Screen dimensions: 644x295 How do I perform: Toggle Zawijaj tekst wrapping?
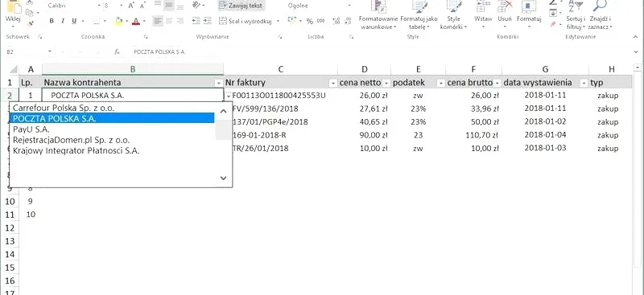pyautogui.click(x=241, y=6)
